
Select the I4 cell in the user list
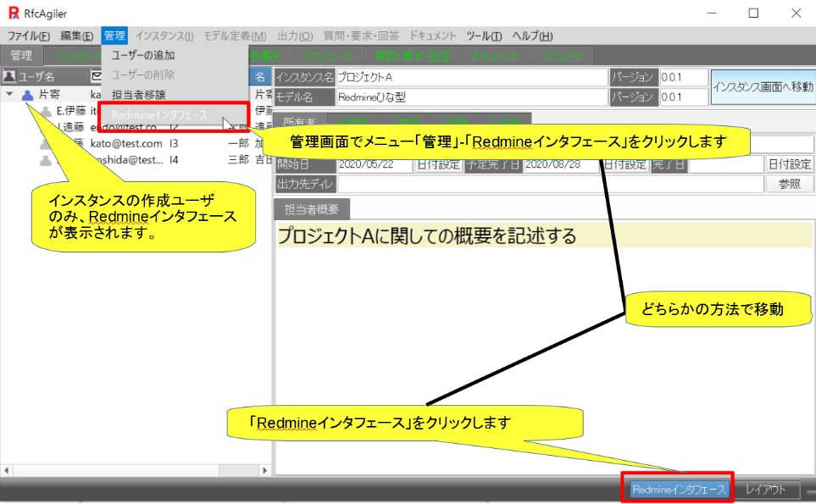pyautogui.click(x=174, y=160)
